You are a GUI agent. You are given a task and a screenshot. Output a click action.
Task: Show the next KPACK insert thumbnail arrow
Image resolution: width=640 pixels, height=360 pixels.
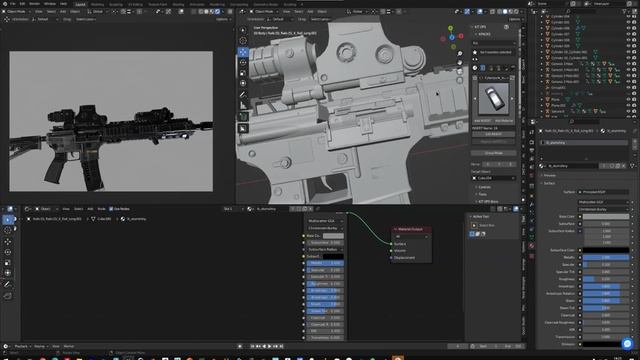(x=512, y=99)
